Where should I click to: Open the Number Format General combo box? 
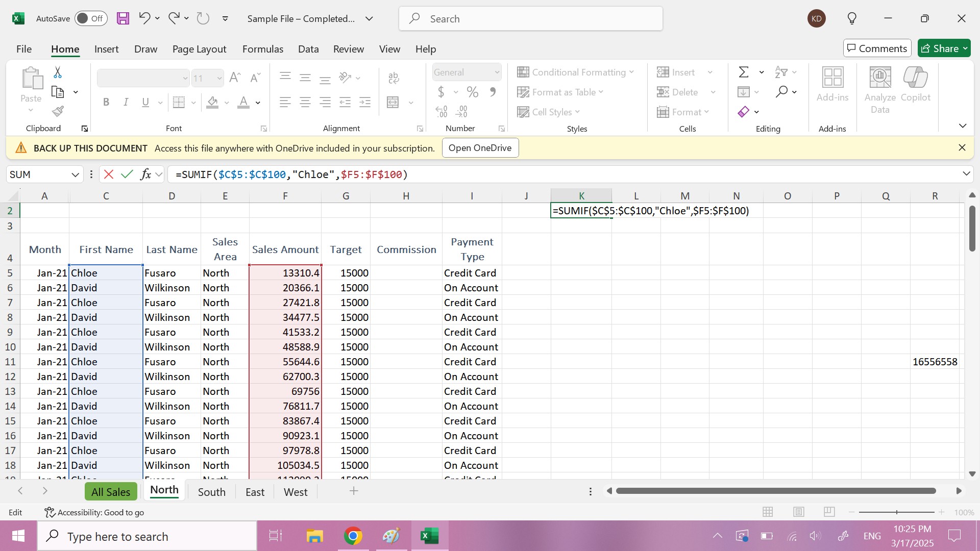[467, 72]
